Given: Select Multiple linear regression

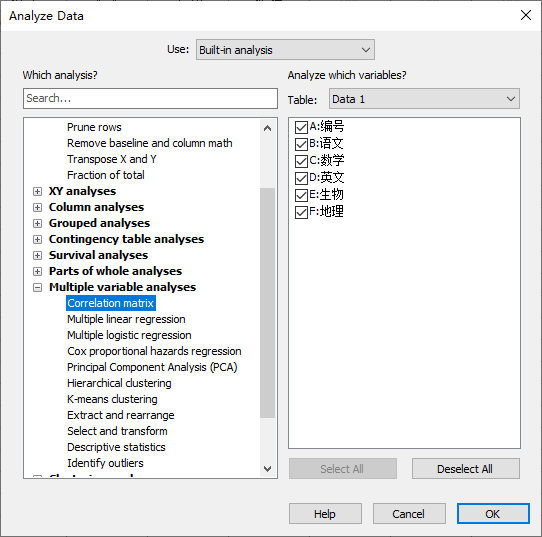Looking at the screenshot, I should coord(126,319).
